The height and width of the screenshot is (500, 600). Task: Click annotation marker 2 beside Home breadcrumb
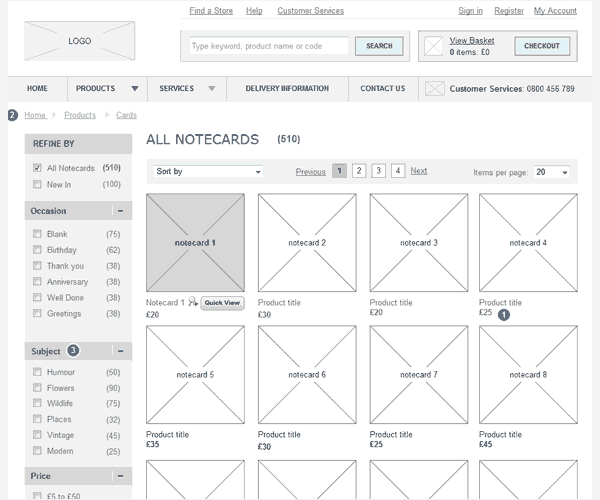(12, 115)
